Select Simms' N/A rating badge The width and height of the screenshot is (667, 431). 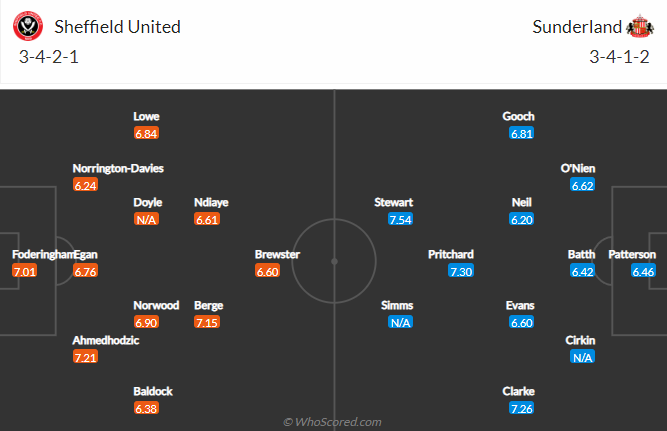[x=400, y=323]
